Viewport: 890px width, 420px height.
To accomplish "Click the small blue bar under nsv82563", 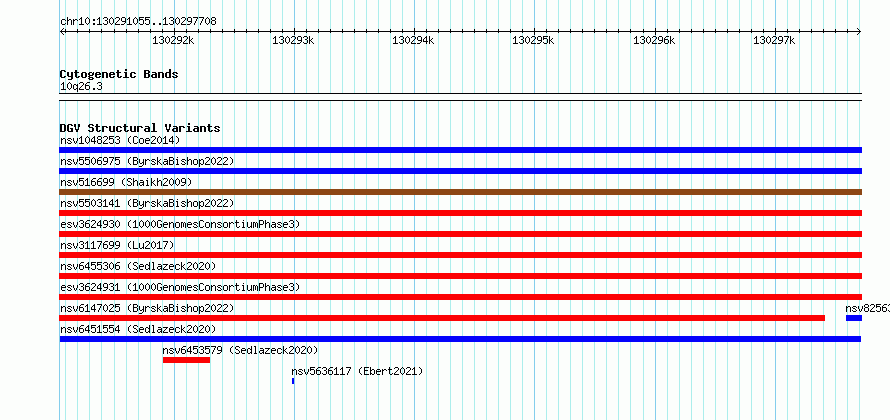I will point(854,318).
